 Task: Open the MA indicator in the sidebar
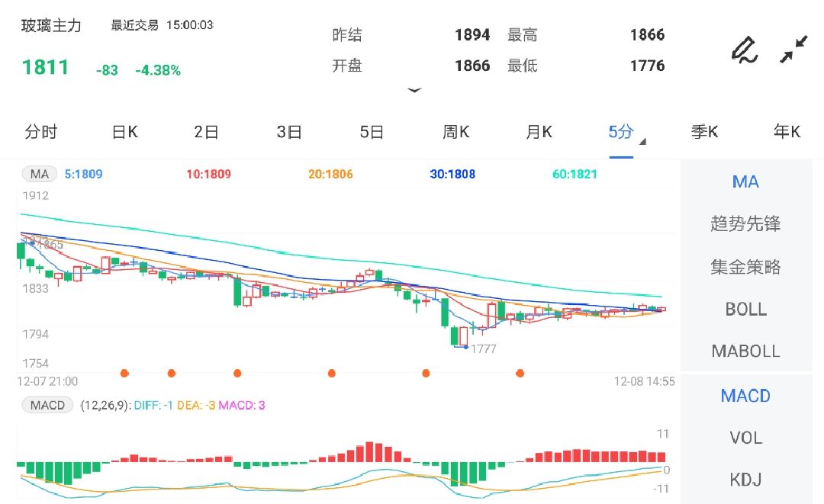point(745,181)
